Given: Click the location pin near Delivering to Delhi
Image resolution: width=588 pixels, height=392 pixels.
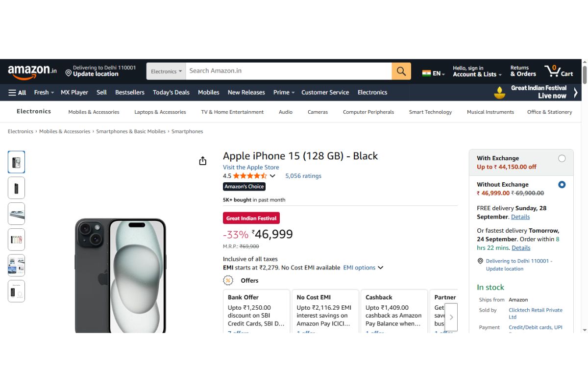Looking at the screenshot, I should 69,72.
